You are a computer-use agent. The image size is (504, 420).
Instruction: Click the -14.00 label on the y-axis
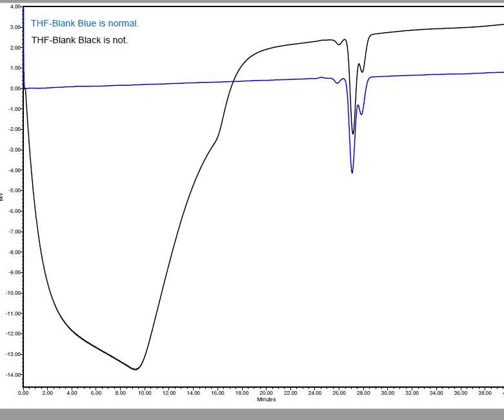click(x=13, y=375)
